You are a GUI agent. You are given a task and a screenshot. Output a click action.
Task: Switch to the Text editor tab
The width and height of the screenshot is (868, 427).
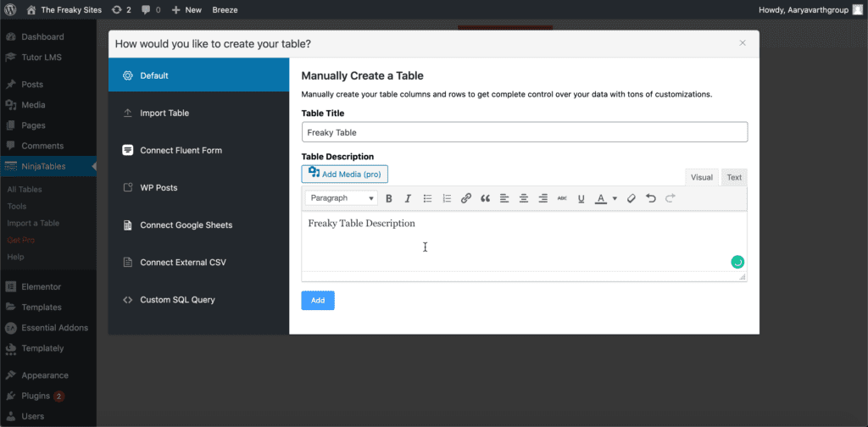point(734,178)
